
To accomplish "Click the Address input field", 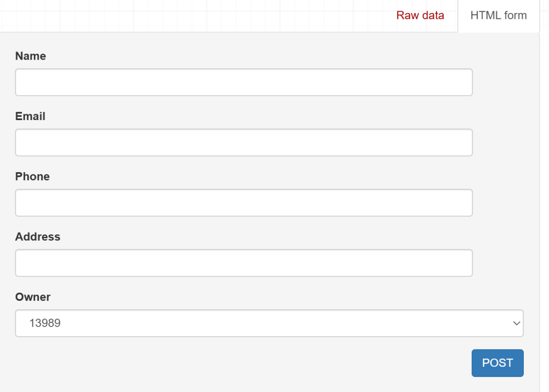I will click(x=243, y=263).
